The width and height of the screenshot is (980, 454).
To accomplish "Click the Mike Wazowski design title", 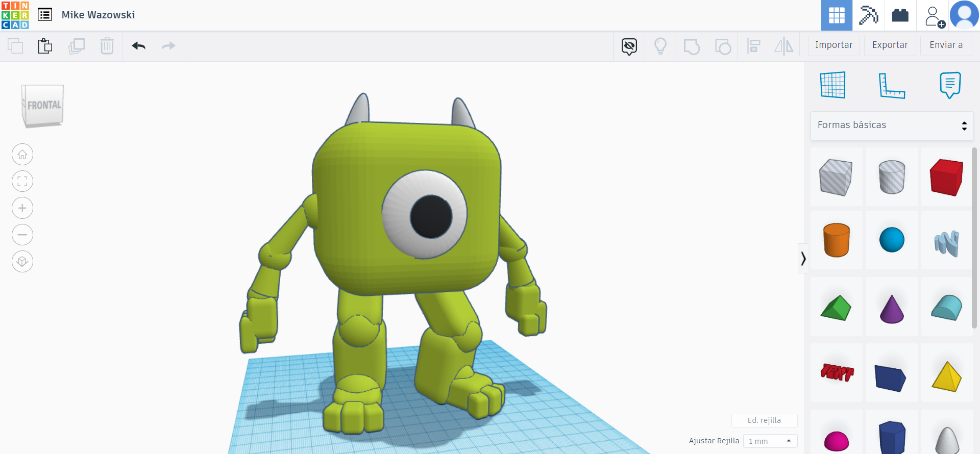I will 99,15.
